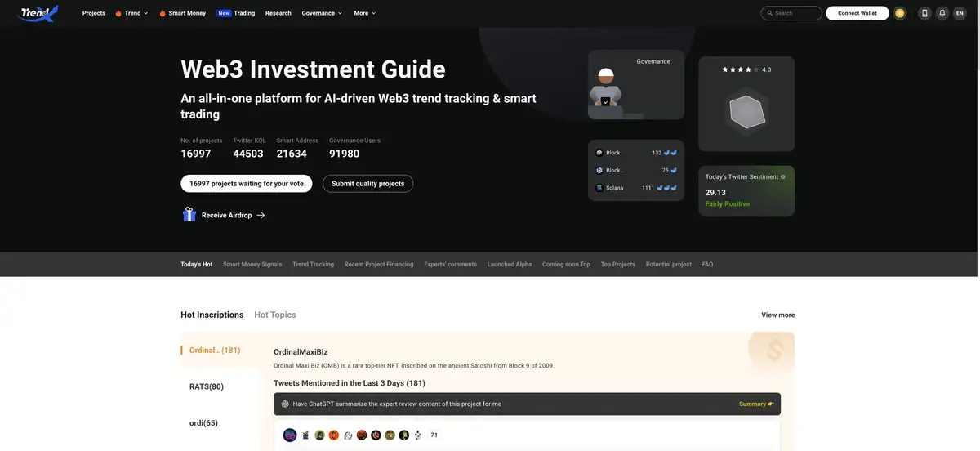Switch language using EN button
This screenshot has height=451, width=980.
960,13
